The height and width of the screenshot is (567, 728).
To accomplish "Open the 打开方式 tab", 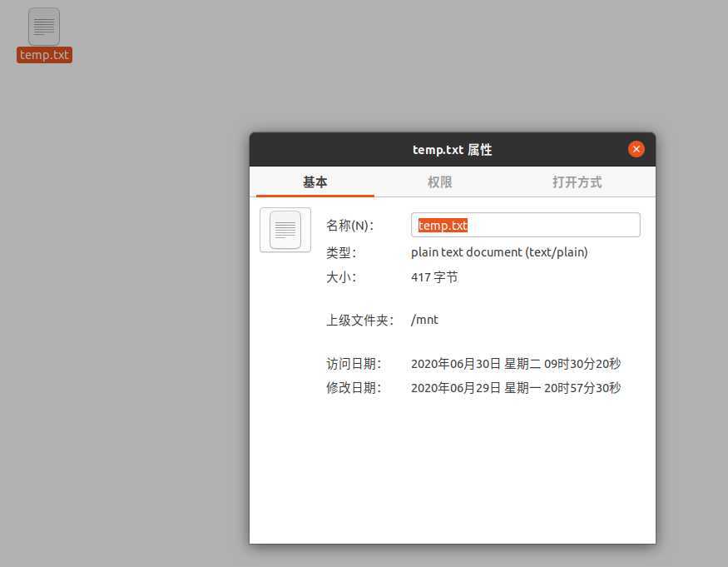I will coord(577,182).
